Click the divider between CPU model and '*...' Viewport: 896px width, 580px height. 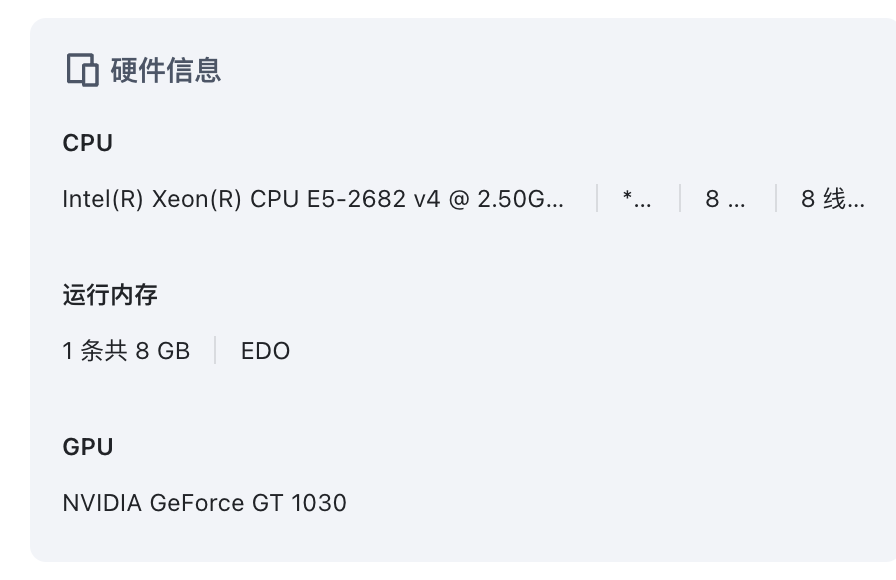[597, 198]
